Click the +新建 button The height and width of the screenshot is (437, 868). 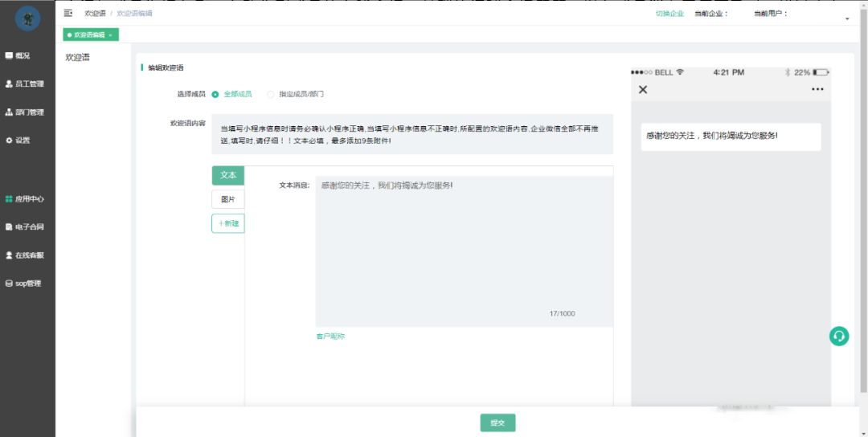(228, 223)
